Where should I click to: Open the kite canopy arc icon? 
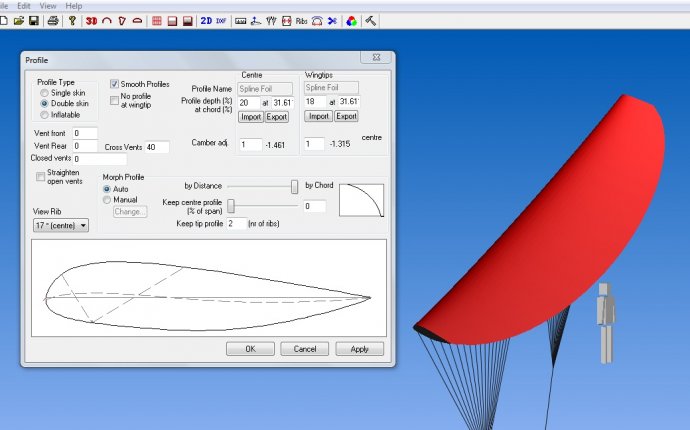pos(317,21)
